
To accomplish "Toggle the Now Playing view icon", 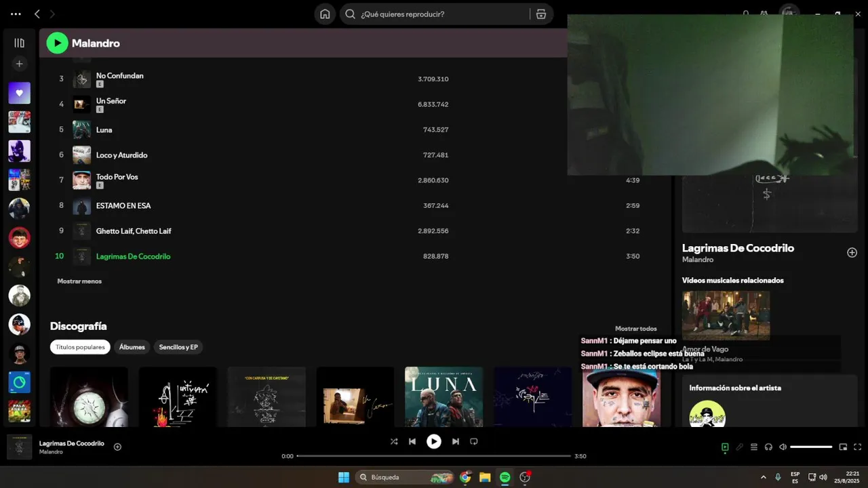I will (x=725, y=447).
